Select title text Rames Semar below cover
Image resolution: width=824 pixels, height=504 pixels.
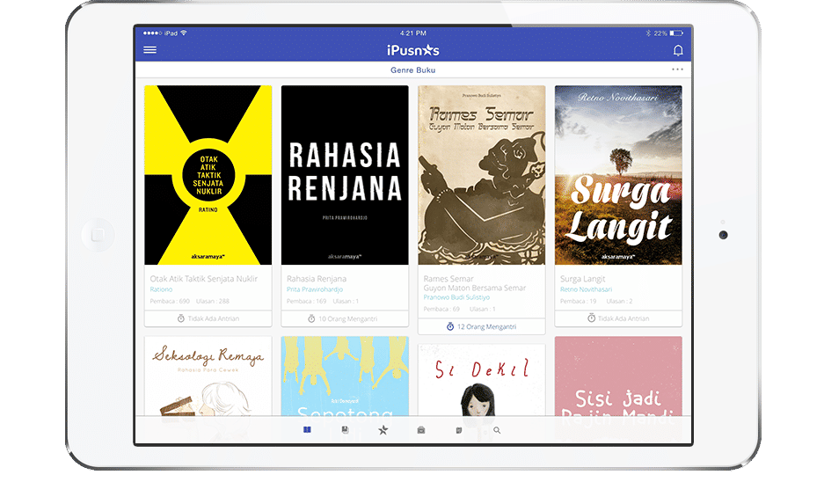pos(448,279)
